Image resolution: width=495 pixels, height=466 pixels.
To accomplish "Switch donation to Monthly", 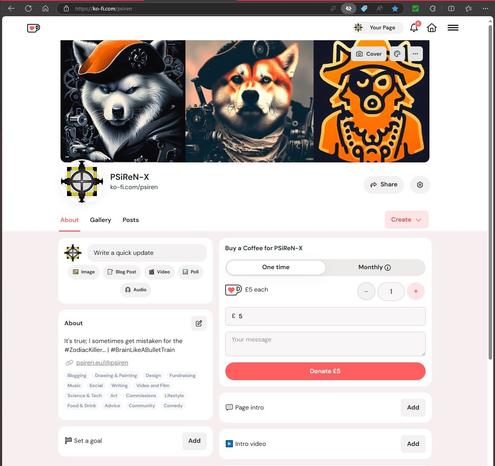I will (374, 267).
